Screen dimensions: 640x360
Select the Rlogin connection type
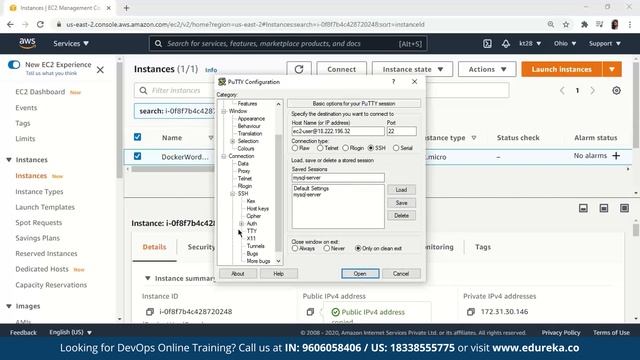(x=345, y=148)
